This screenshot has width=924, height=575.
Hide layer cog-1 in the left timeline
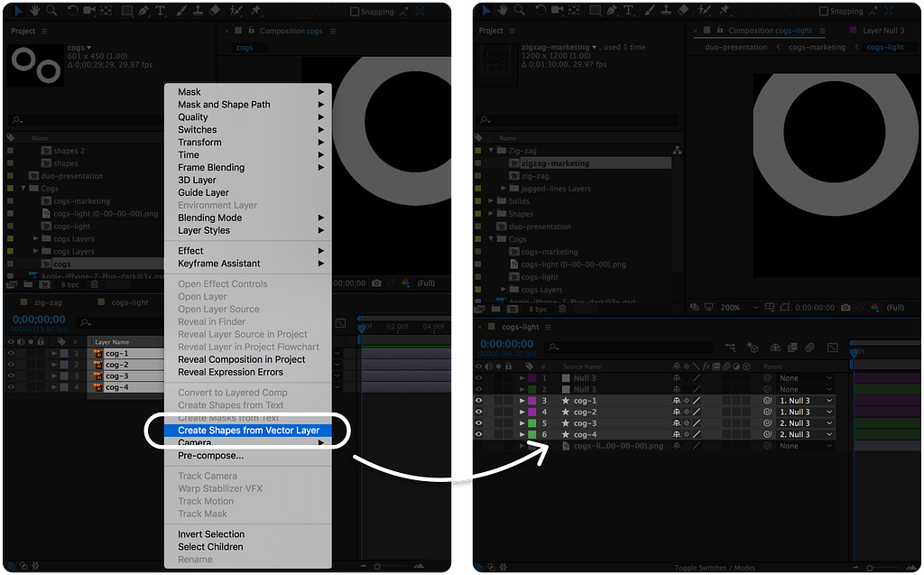[x=11, y=353]
